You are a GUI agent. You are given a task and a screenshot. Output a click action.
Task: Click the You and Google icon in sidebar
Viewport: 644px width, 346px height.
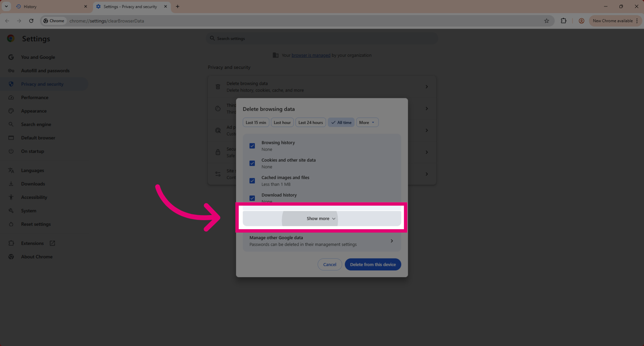11,57
